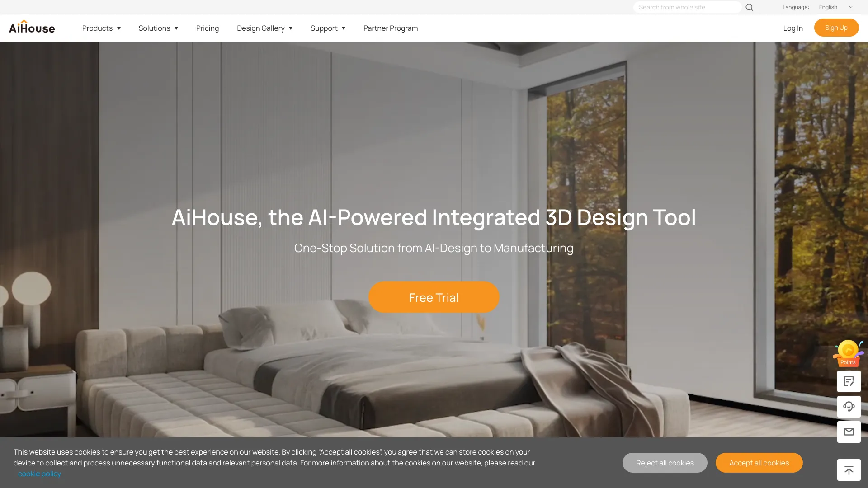Image resolution: width=868 pixels, height=488 pixels.
Task: Click the AiHouse logo icon
Action: click(x=32, y=28)
